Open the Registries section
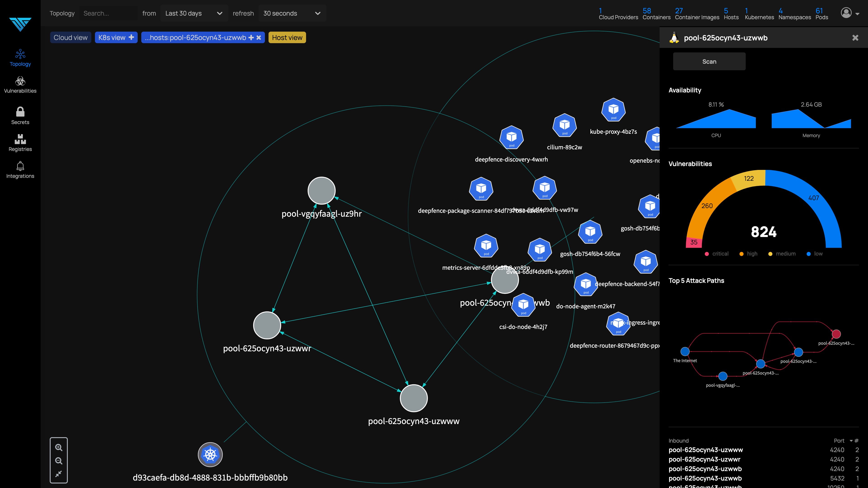Image resolution: width=868 pixels, height=488 pixels. point(20,143)
